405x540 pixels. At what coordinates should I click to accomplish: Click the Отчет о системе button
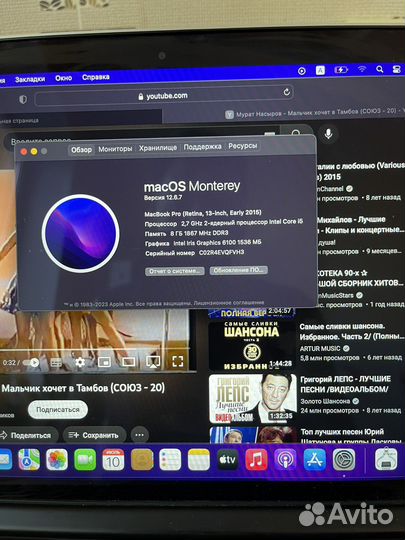coord(175,271)
